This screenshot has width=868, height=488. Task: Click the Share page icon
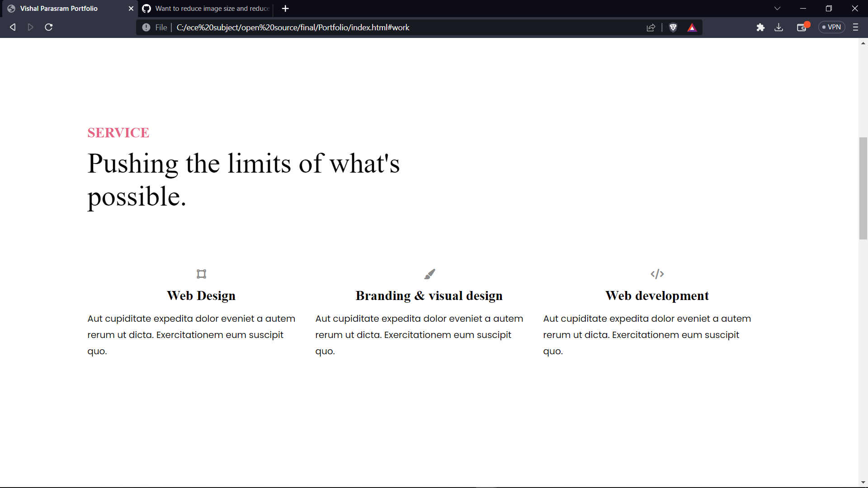pos(651,27)
